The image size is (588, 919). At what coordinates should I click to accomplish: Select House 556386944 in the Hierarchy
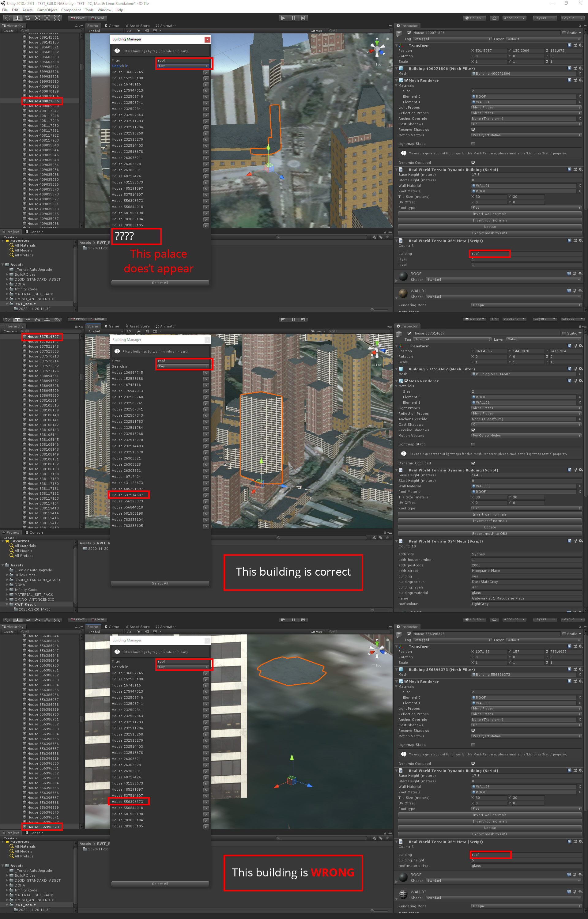pos(43,636)
